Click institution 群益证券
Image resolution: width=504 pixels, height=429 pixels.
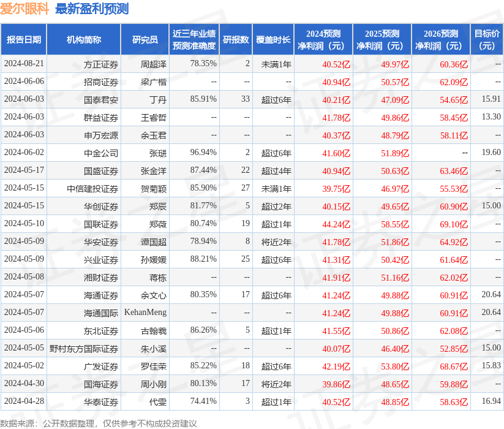point(101,118)
